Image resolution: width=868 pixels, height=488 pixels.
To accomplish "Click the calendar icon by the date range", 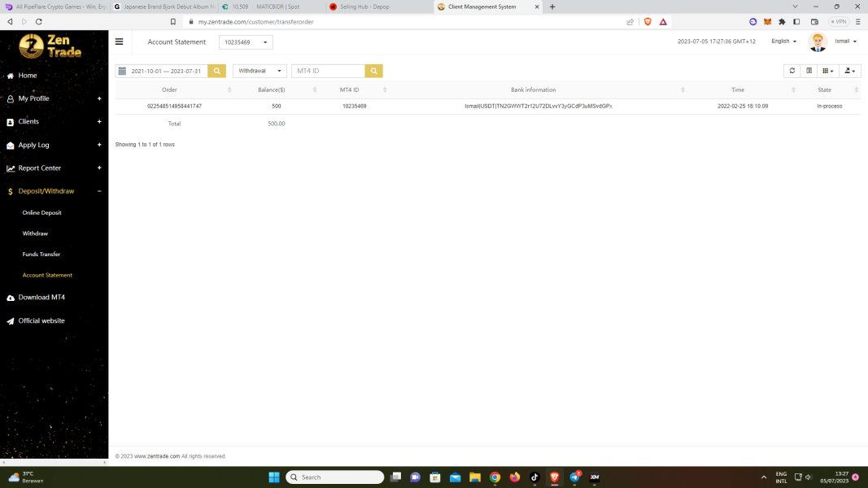I will (122, 71).
